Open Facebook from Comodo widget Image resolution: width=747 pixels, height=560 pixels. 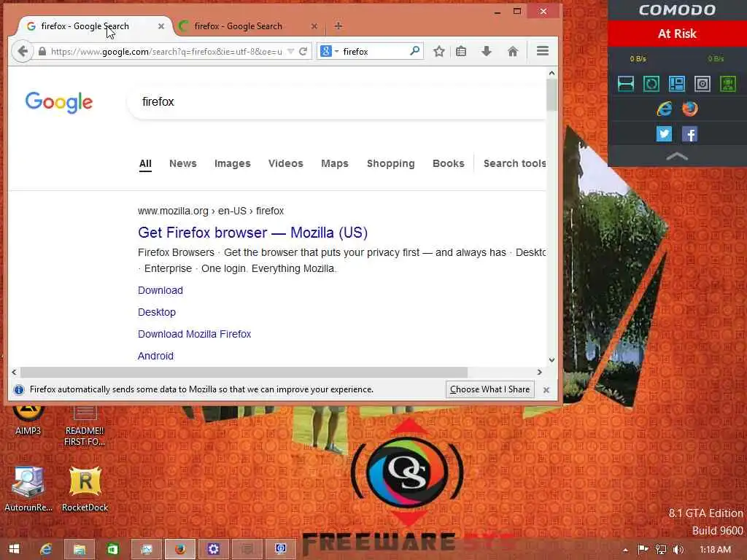click(x=689, y=134)
